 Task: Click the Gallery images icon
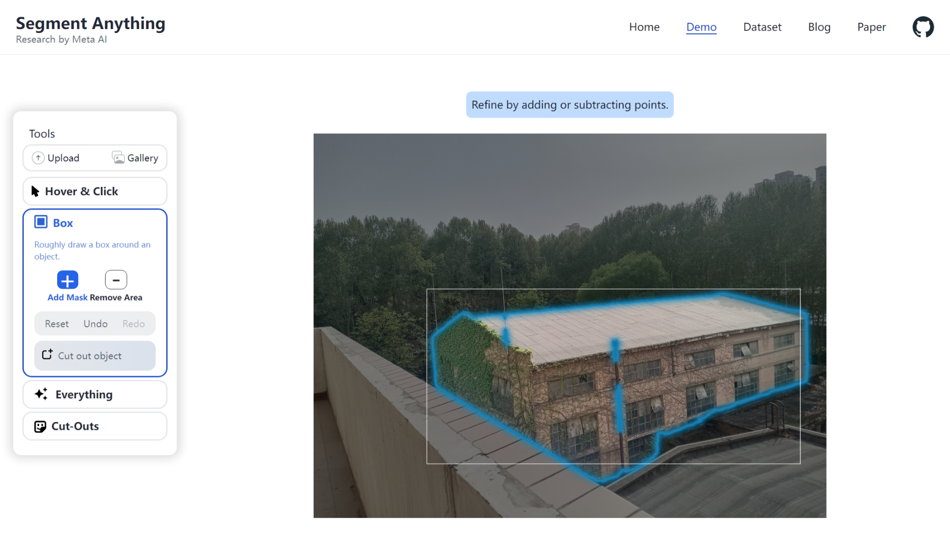coord(118,157)
